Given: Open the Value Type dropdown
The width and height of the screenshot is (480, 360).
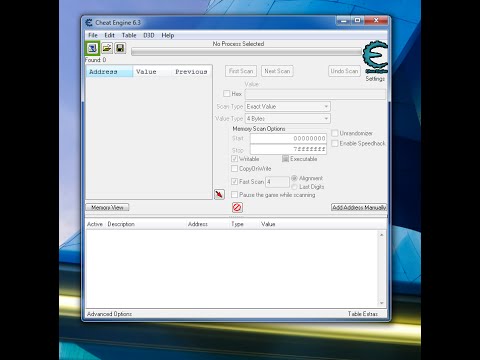Looking at the screenshot, I should pos(288,119).
